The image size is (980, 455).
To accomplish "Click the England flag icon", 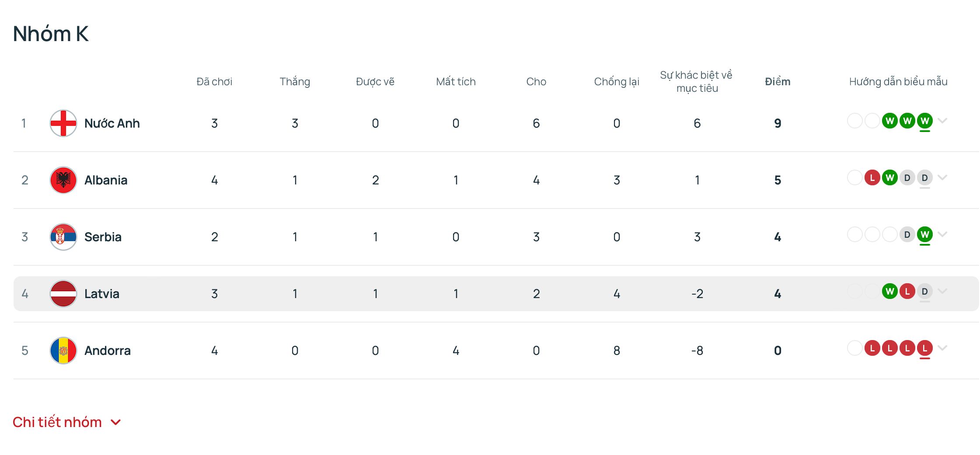I will pyautogui.click(x=63, y=123).
